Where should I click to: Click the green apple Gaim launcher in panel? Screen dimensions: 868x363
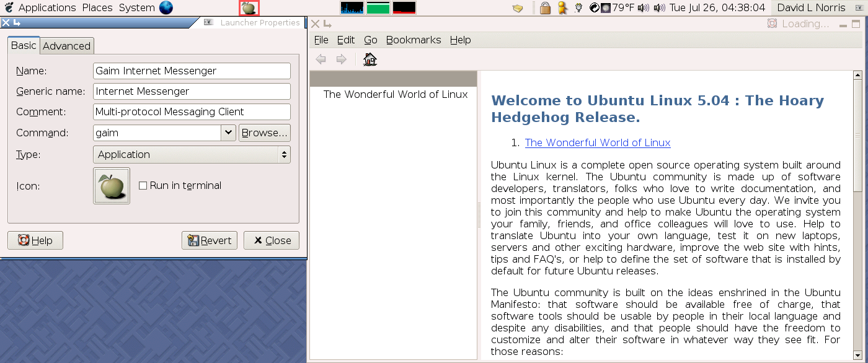pos(249,8)
